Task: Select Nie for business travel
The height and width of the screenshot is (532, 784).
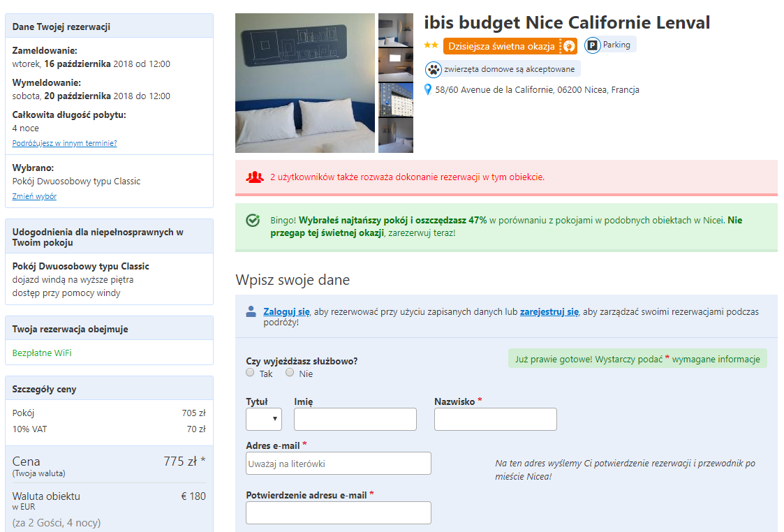Action: tap(290, 373)
